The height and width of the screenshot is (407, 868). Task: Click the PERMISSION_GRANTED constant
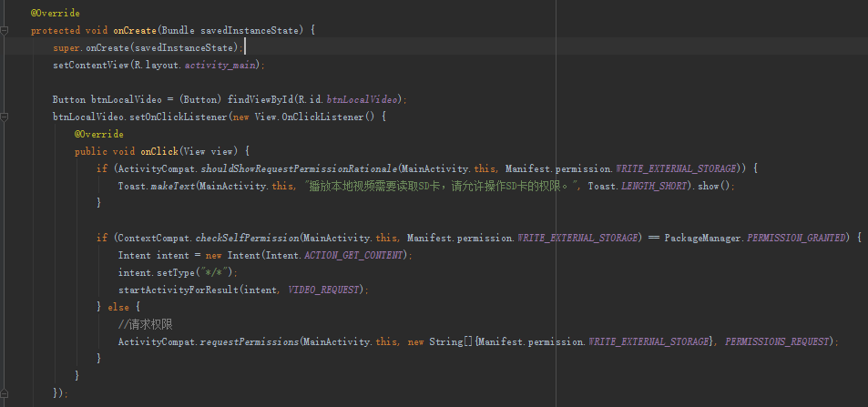801,238
